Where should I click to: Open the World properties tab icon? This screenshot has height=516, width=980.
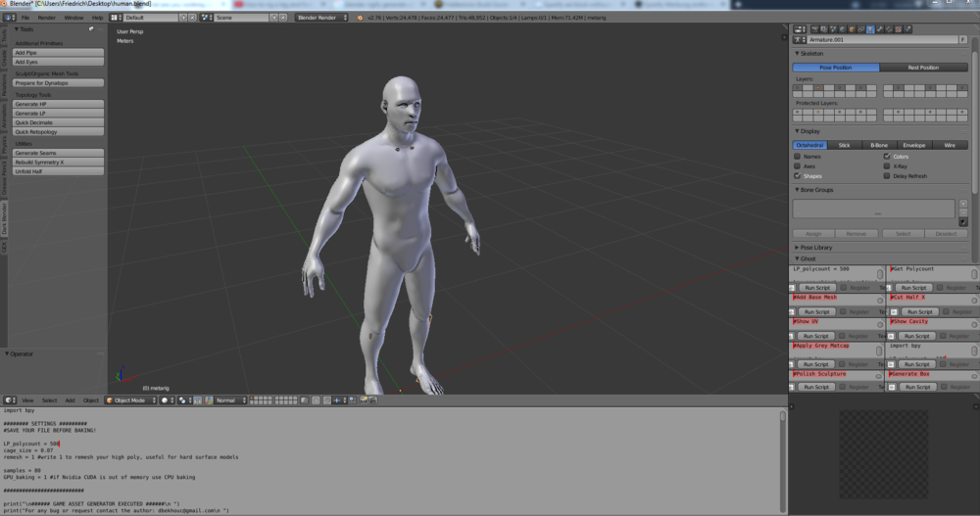pyautogui.click(x=842, y=29)
